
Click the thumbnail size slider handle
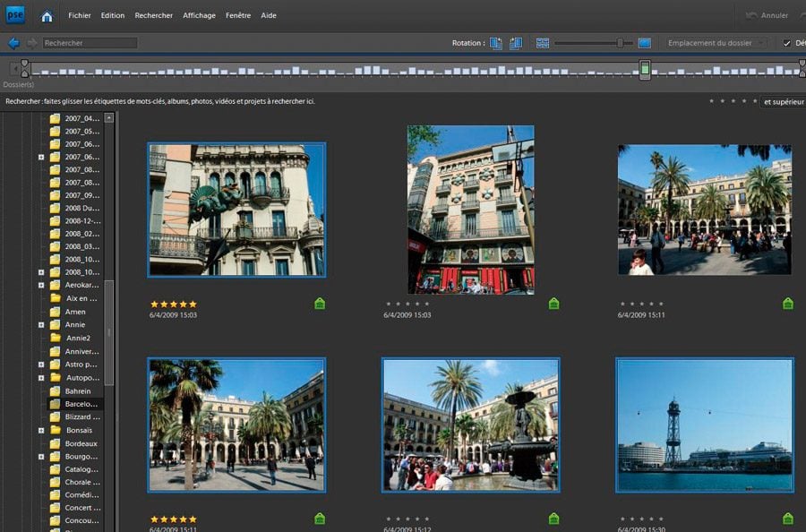tap(619, 43)
